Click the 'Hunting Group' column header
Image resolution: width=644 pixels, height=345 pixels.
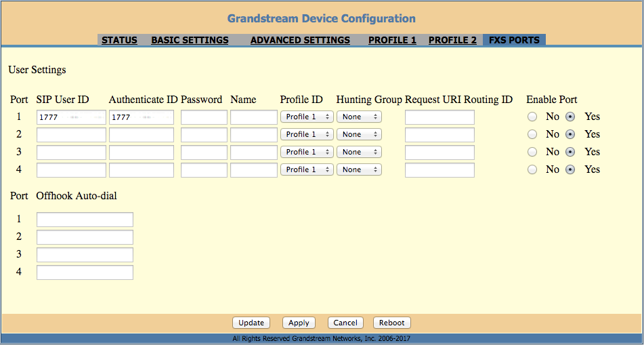pos(369,100)
